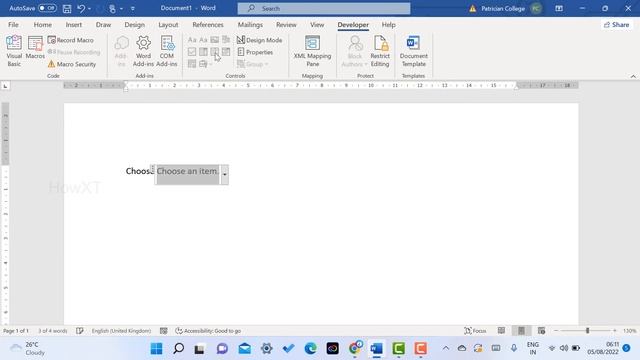Switch to the Mailings tab

click(250, 24)
